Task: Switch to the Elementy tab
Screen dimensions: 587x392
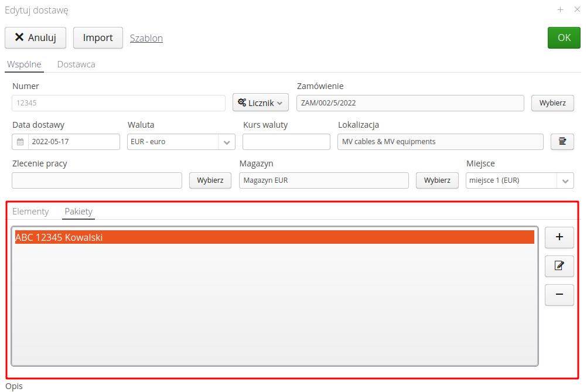Action: click(30, 212)
